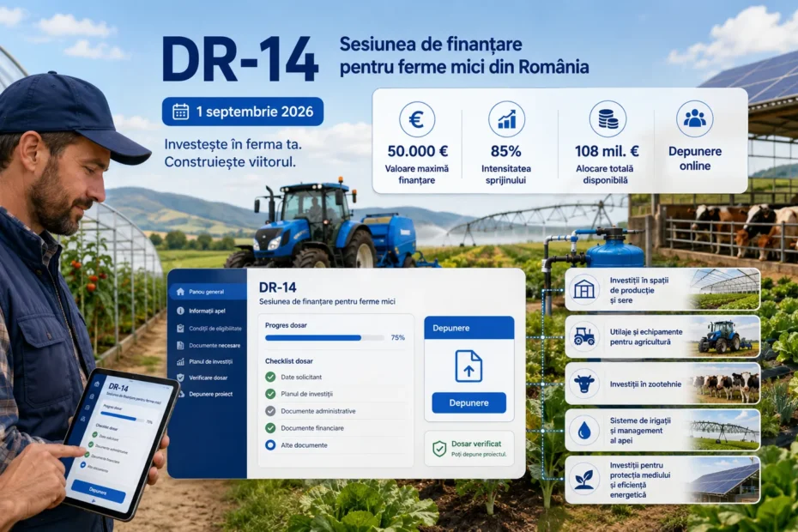Open Verificare dosar in the sidebar

click(x=208, y=378)
